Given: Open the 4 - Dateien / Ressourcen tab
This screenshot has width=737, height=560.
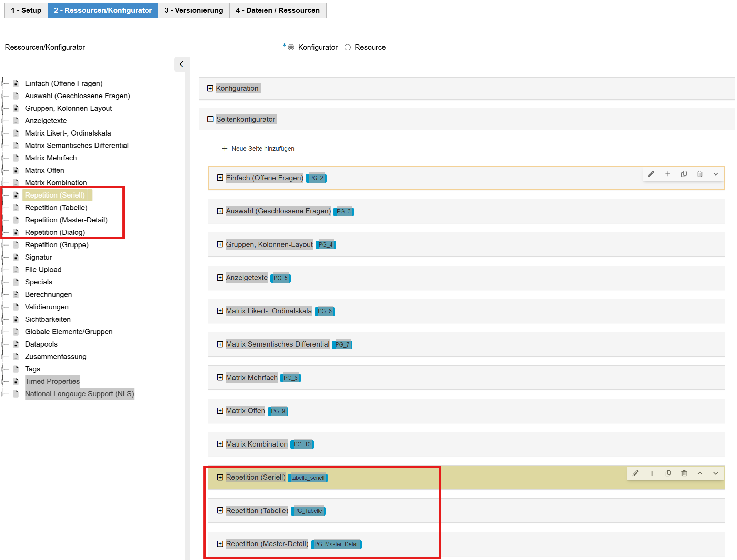Looking at the screenshot, I should [x=277, y=10].
